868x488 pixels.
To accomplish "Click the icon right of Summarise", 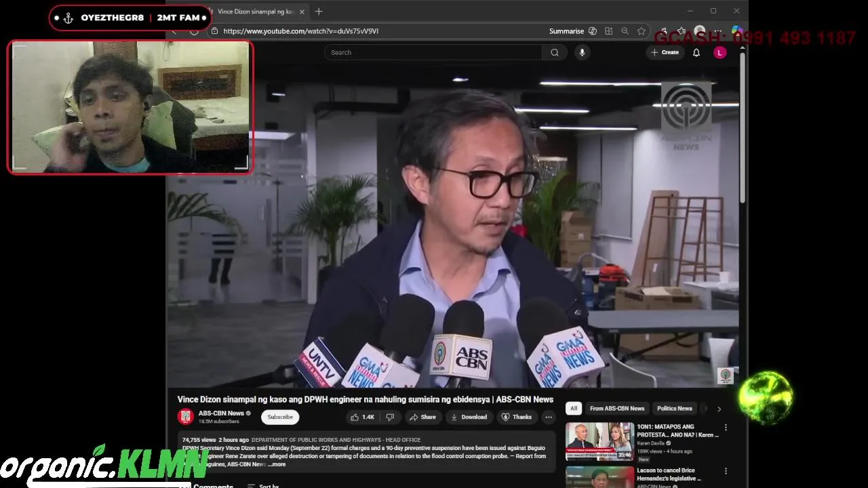I will [593, 31].
